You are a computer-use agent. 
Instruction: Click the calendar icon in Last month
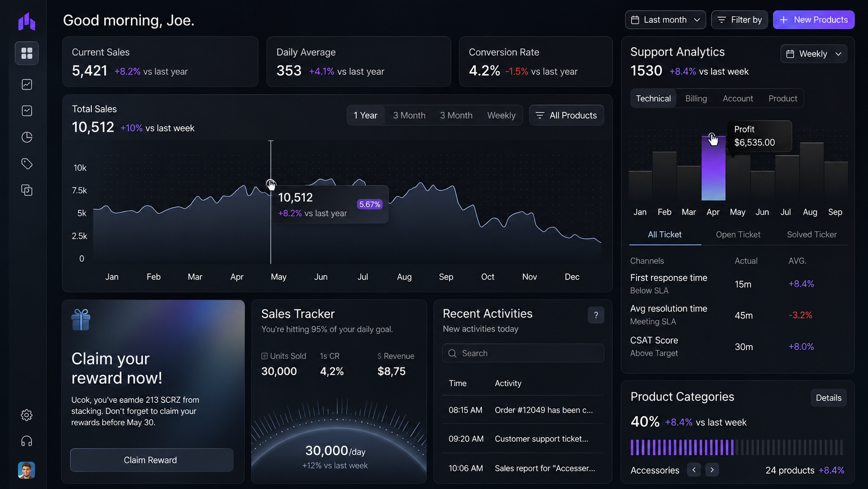[x=635, y=20]
